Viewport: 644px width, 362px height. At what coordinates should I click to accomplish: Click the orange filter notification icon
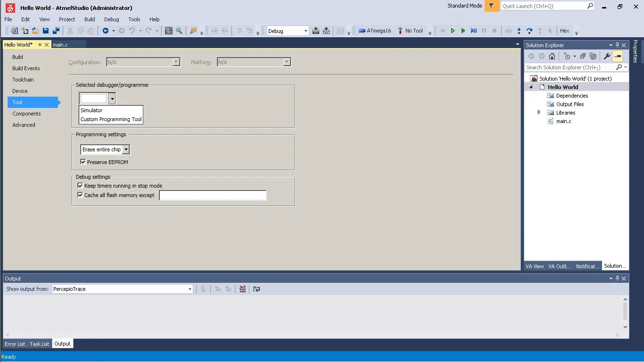pyautogui.click(x=492, y=6)
